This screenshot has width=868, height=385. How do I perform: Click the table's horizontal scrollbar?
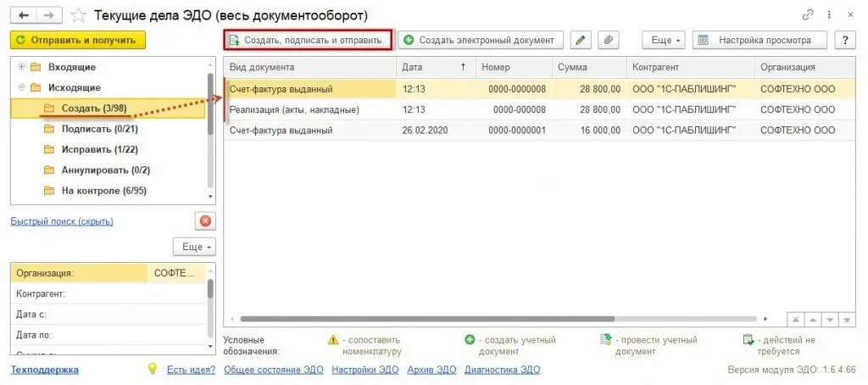[x=427, y=319]
